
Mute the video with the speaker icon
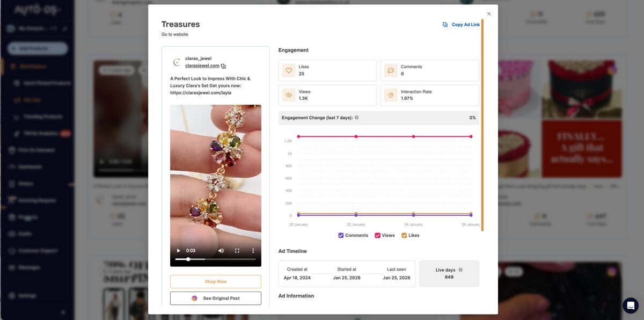(x=221, y=250)
